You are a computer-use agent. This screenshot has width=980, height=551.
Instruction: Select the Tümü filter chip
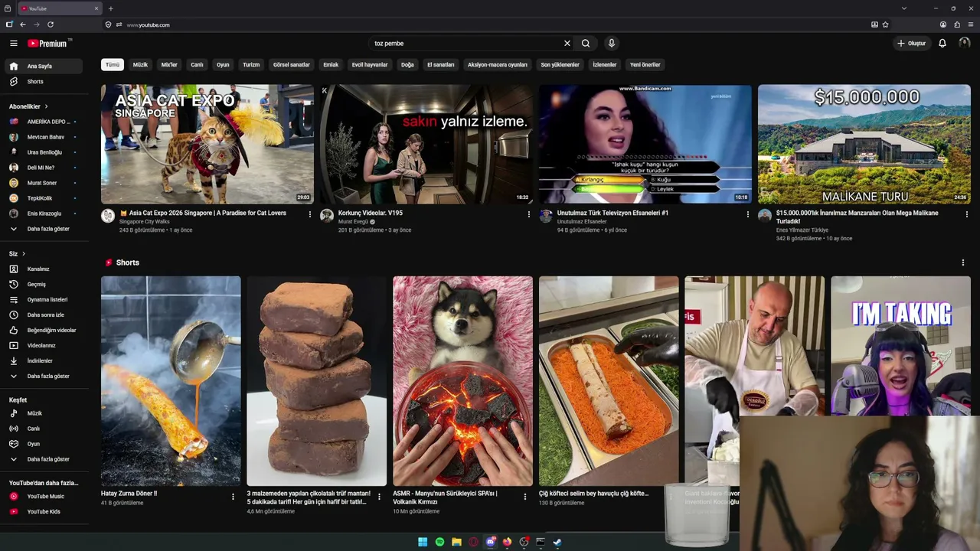click(113, 65)
